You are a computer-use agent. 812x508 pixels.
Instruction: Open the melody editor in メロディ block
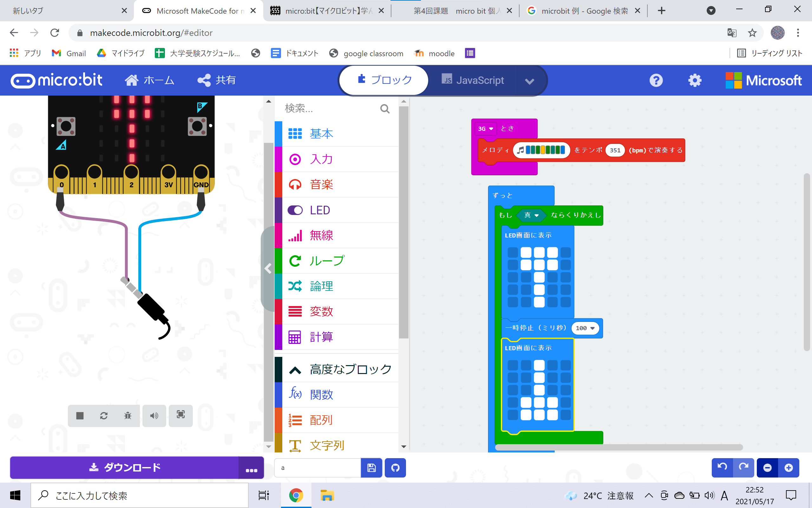coord(541,150)
